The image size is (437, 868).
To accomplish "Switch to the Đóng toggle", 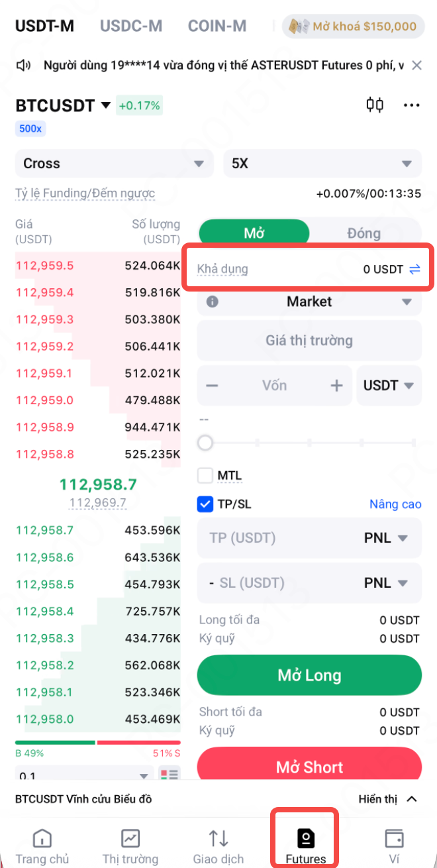I will 364,233.
